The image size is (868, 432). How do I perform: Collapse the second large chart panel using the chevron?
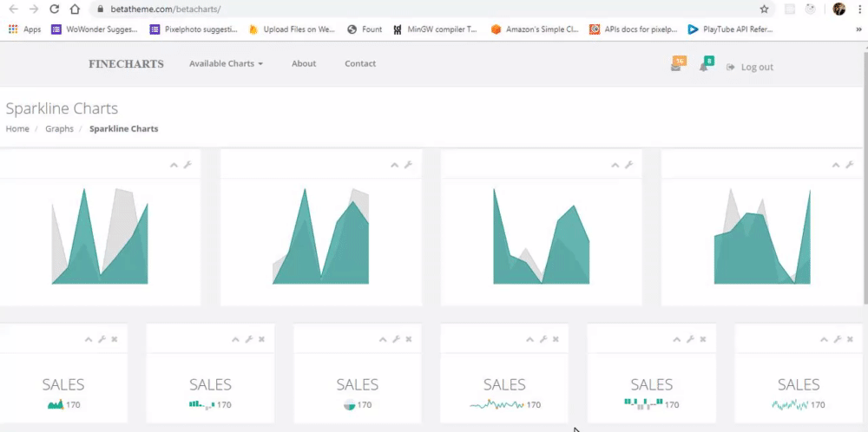pos(394,165)
